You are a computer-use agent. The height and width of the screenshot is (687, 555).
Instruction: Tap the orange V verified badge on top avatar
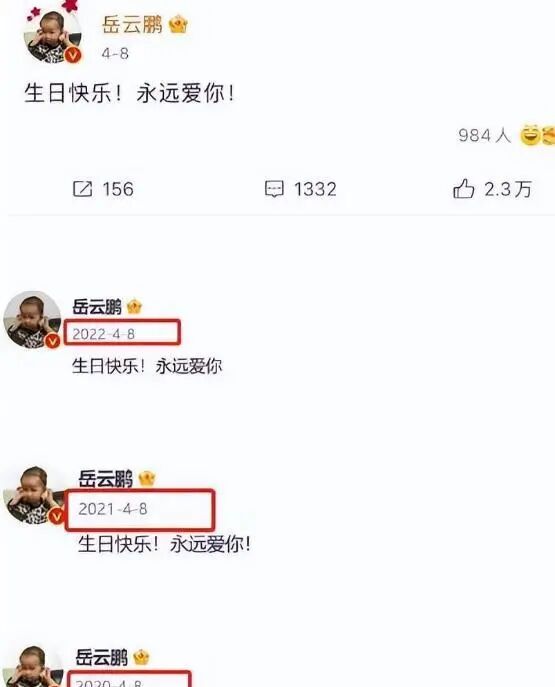(x=73, y=55)
